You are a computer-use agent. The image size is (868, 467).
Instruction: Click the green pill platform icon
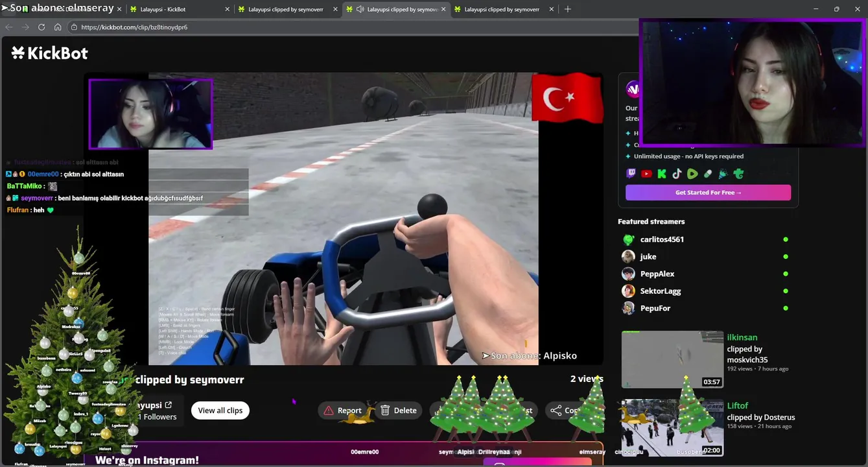pos(708,174)
